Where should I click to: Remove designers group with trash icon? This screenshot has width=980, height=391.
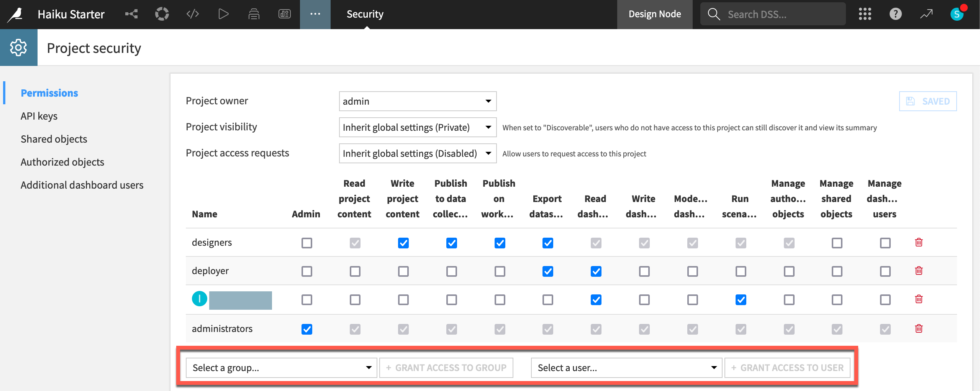pos(918,242)
